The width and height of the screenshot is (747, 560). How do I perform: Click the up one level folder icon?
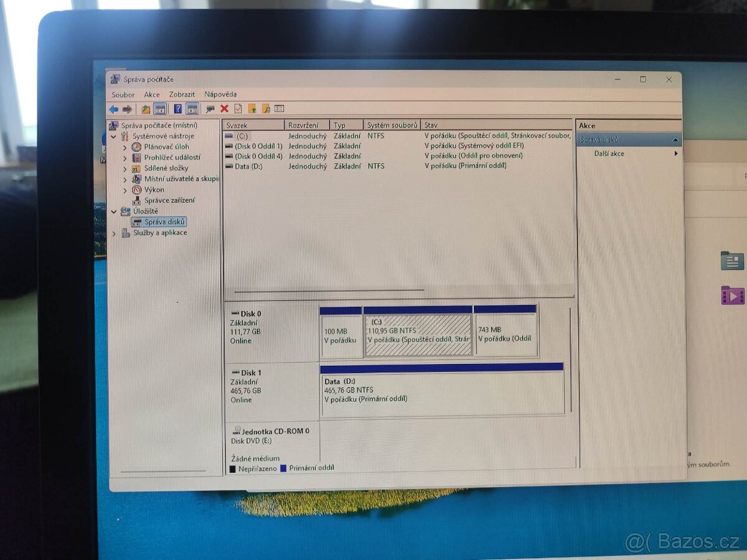coord(146,110)
